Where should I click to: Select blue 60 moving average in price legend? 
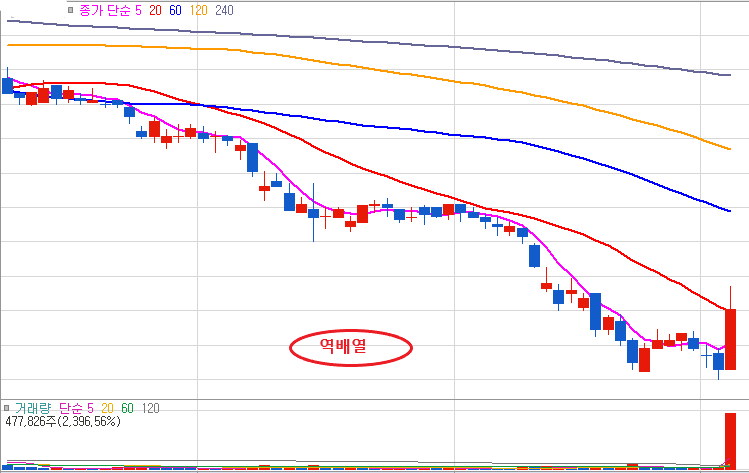175,10
